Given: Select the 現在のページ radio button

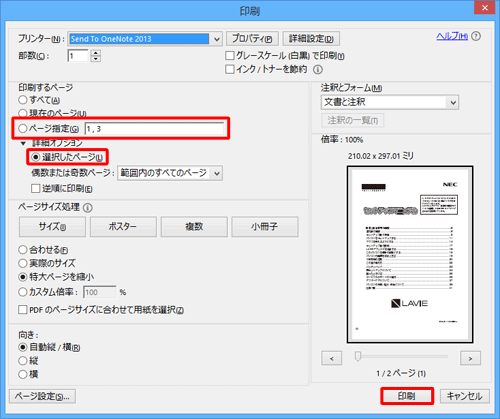Looking at the screenshot, I should click(23, 113).
